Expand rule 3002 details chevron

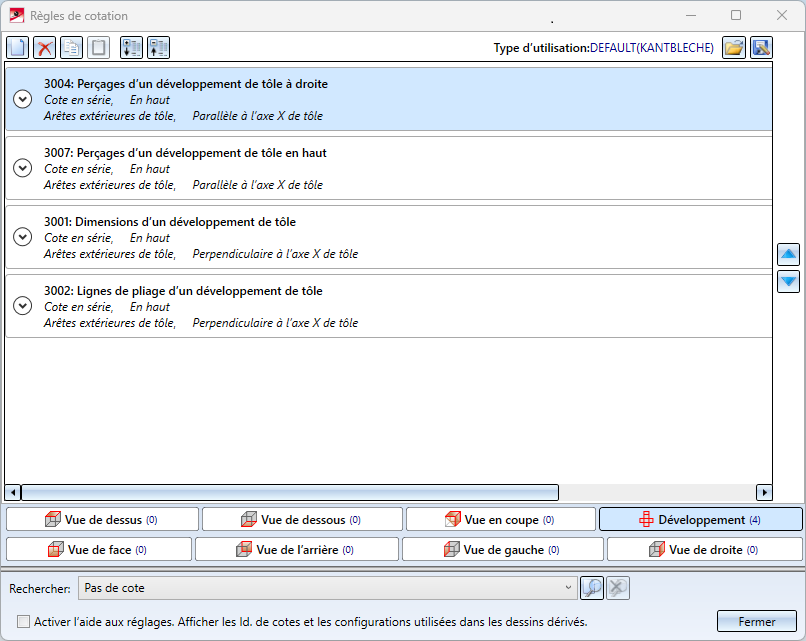(23, 306)
